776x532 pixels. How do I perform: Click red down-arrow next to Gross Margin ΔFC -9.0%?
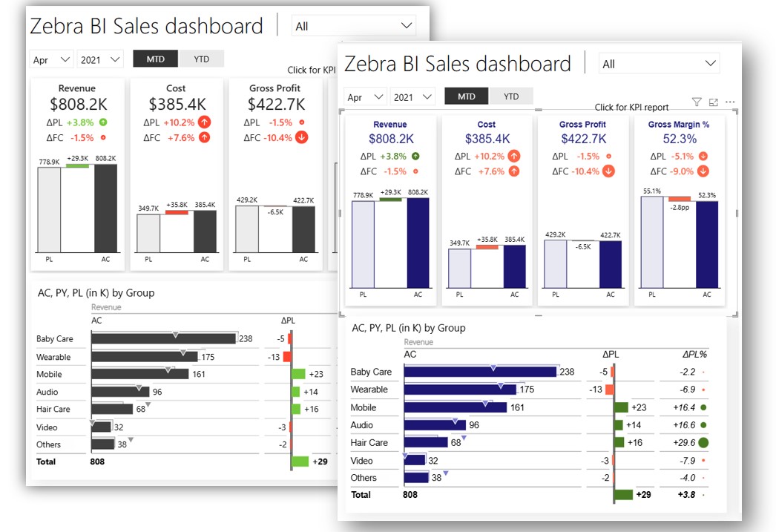point(703,171)
